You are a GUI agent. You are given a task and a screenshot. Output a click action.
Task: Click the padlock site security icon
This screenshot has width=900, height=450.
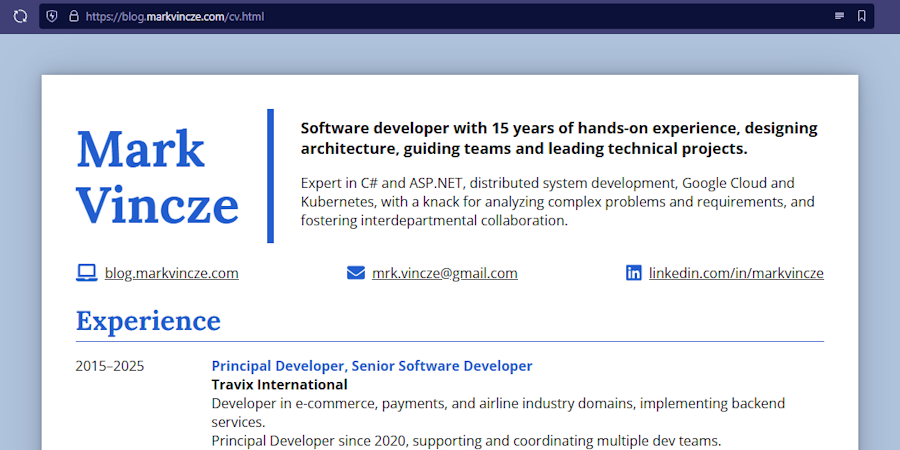pyautogui.click(x=73, y=16)
